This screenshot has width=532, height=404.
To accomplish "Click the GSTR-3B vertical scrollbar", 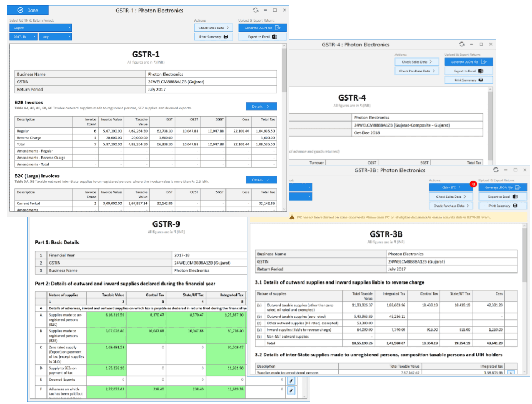I will click(x=524, y=255).
